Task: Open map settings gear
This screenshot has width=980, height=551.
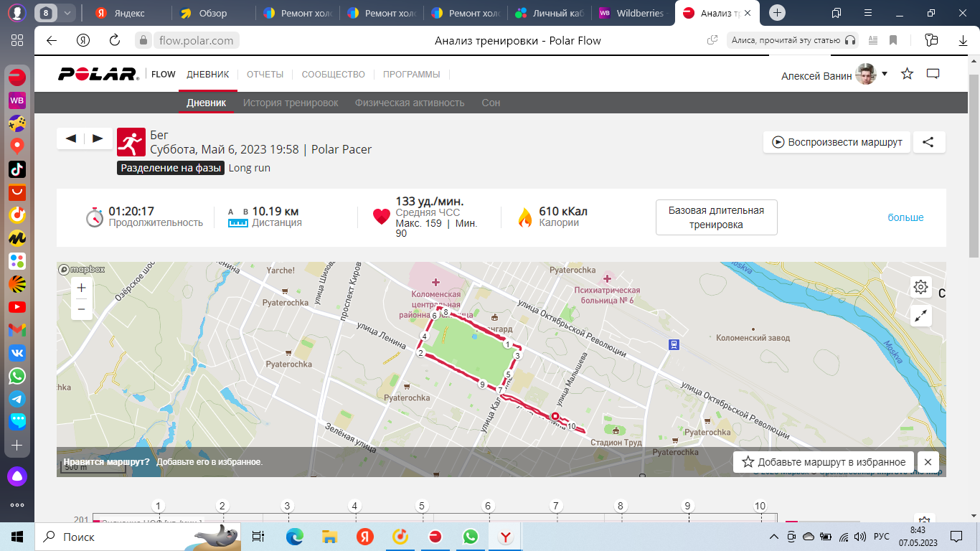Action: pos(920,287)
